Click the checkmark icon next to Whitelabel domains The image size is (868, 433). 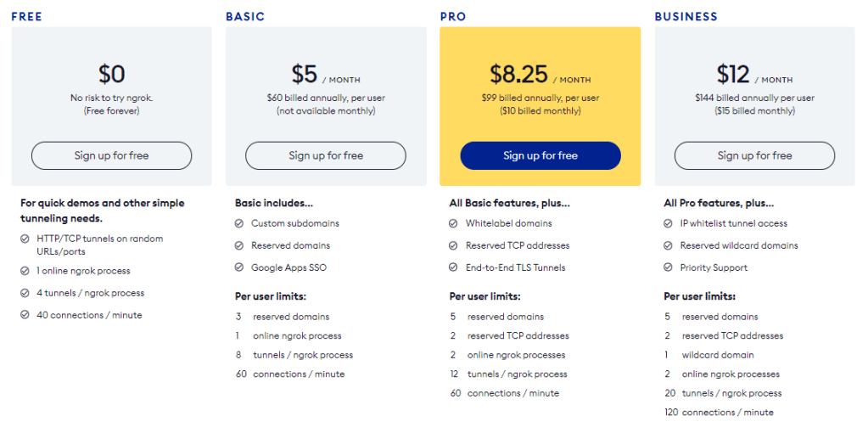click(454, 223)
